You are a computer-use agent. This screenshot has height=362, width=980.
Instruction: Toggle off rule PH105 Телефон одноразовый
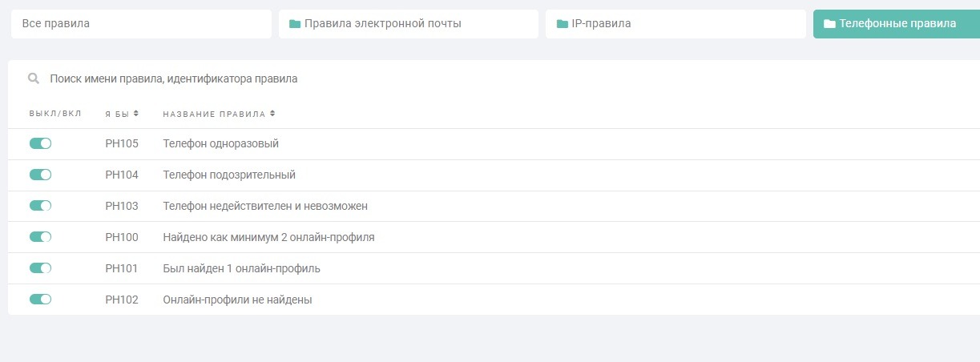click(40, 143)
